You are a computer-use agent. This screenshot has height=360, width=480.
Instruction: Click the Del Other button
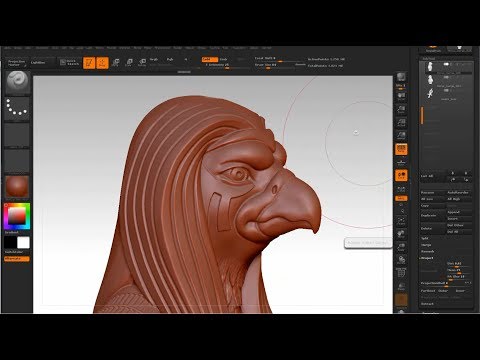459,225
